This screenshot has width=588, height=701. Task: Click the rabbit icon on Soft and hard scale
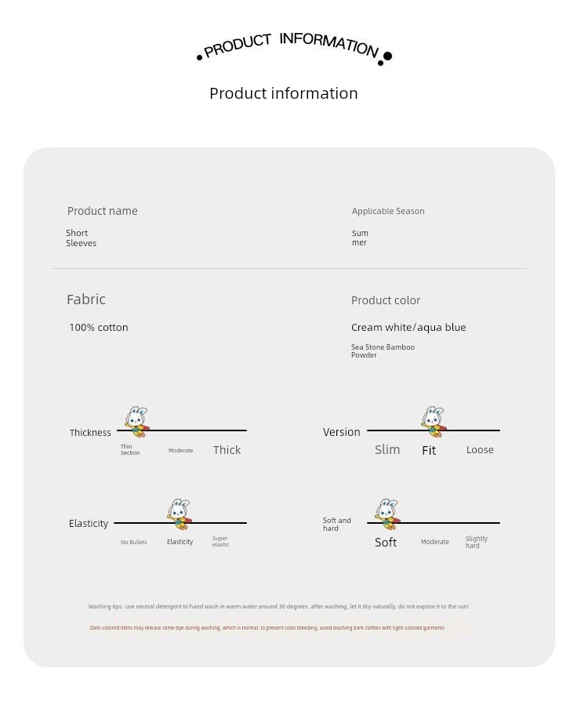coord(387,514)
